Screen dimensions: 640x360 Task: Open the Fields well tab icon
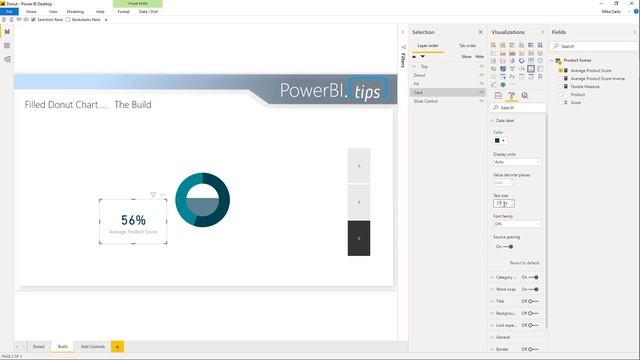point(498,96)
